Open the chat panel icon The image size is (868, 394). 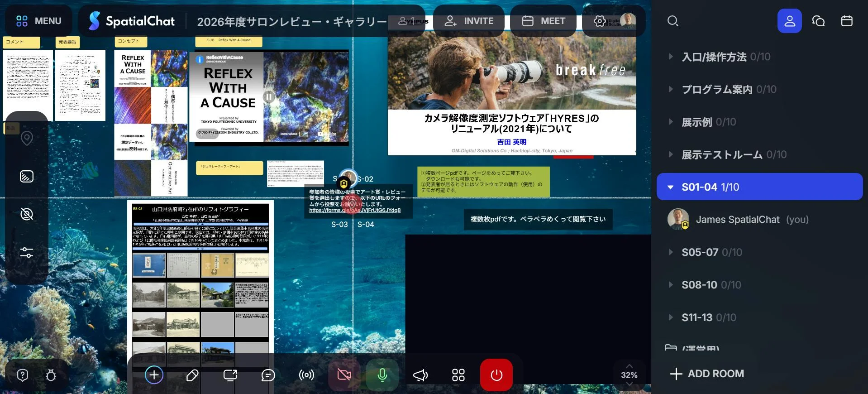818,21
